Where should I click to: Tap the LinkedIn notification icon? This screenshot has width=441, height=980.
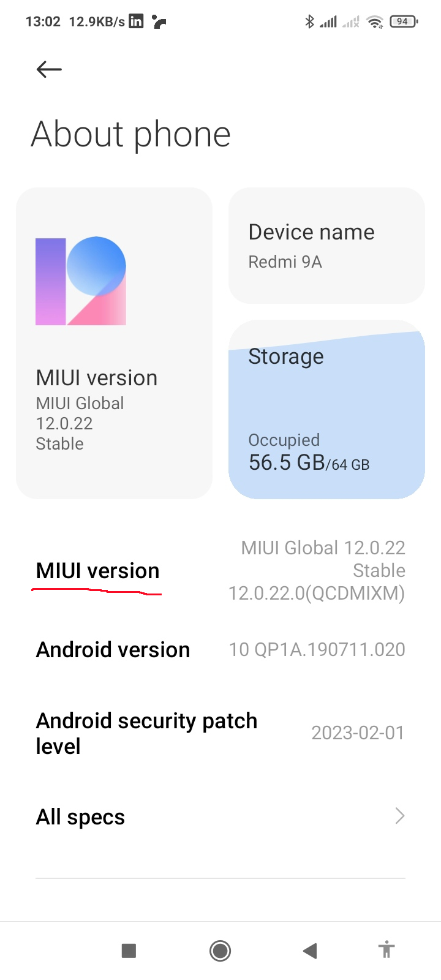(x=136, y=21)
